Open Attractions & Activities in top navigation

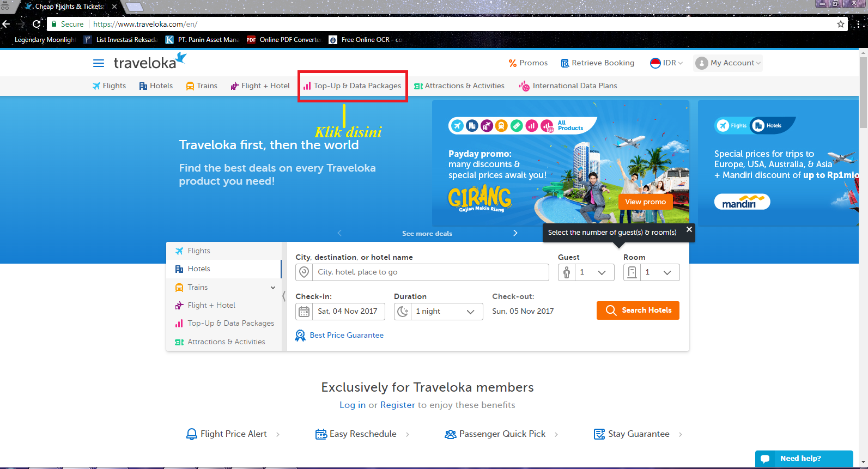[x=459, y=86]
